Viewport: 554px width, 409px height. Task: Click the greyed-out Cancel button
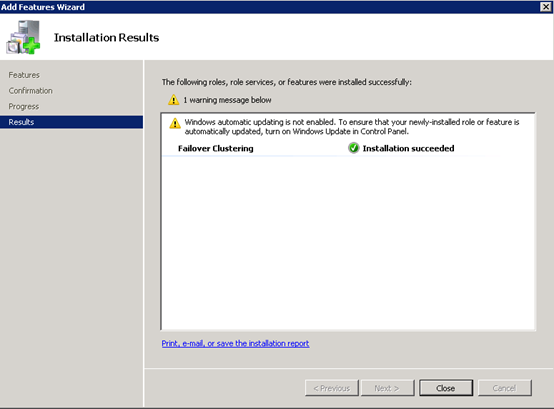pos(505,388)
